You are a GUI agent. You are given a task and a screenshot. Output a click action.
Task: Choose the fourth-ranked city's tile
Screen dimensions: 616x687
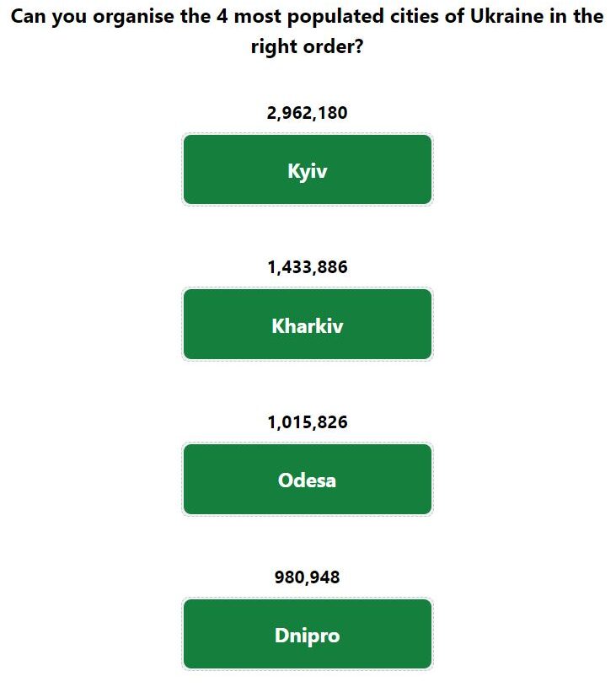[308, 634]
